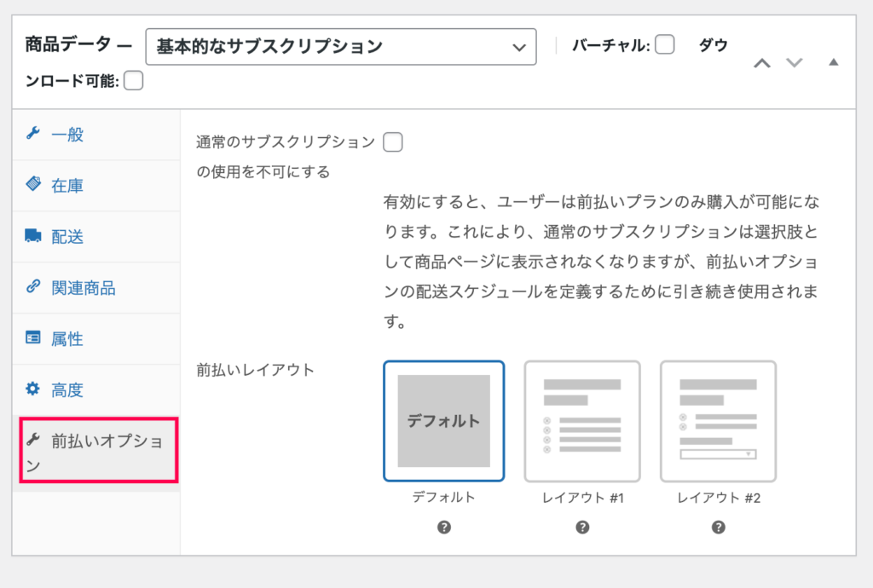
Task: Click the gear icon beside 高度
Action: point(33,389)
